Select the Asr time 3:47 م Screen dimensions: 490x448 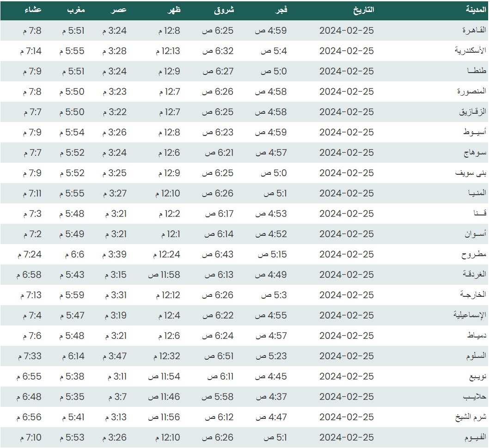[x=114, y=356]
